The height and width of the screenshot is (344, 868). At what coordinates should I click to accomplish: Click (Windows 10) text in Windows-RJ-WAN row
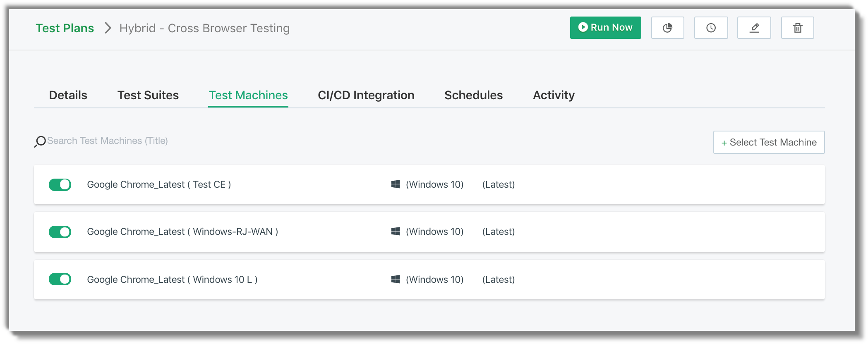pyautogui.click(x=435, y=232)
